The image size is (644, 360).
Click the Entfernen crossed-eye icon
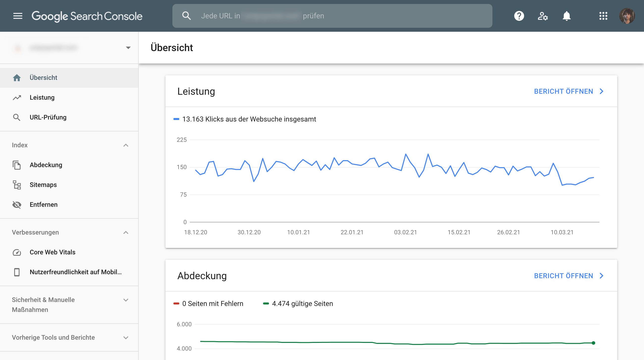pos(17,205)
